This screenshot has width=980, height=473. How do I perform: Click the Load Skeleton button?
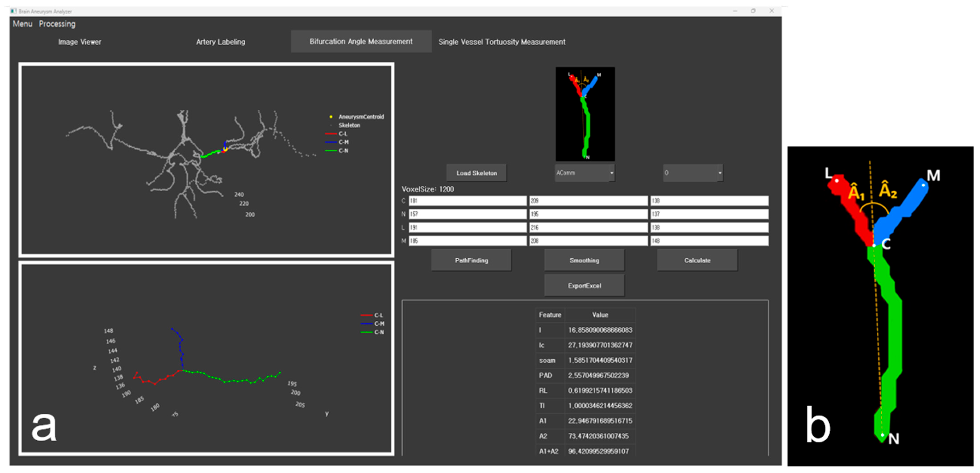[476, 173]
